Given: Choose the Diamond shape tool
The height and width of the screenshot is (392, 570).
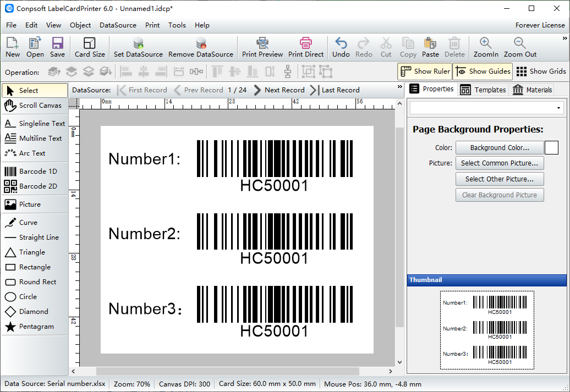Looking at the screenshot, I should (x=34, y=312).
